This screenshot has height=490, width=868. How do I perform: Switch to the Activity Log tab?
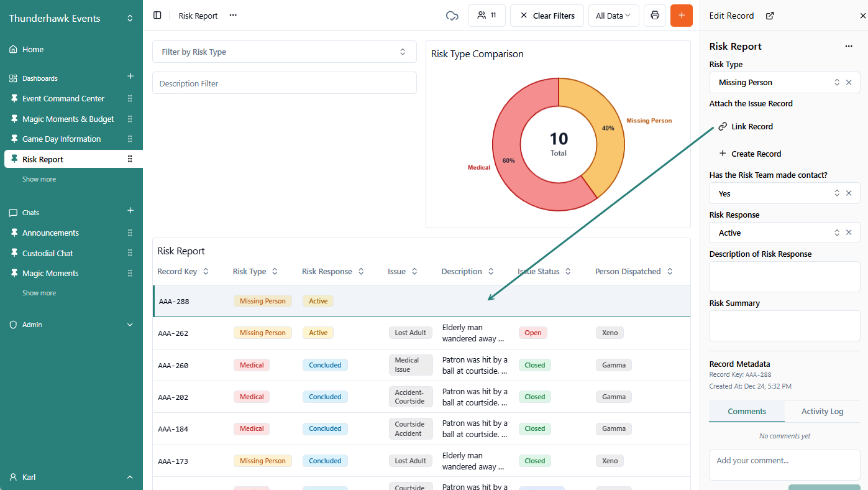click(822, 411)
